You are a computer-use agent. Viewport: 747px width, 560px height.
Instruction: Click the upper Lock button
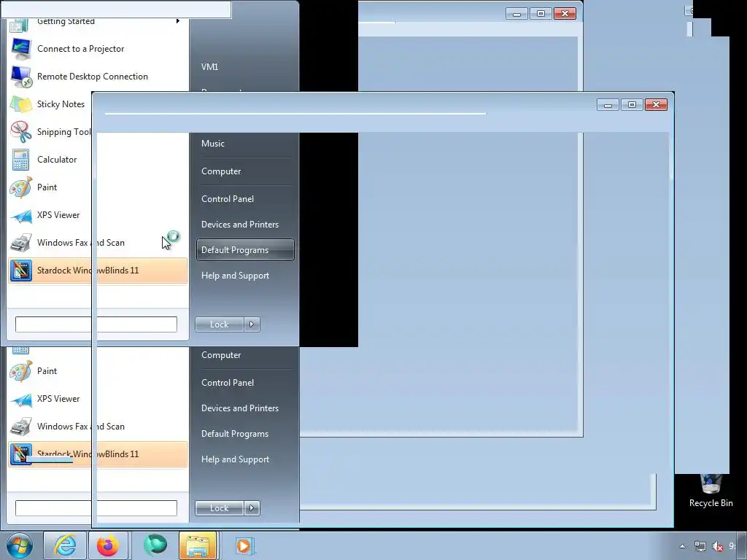219,324
